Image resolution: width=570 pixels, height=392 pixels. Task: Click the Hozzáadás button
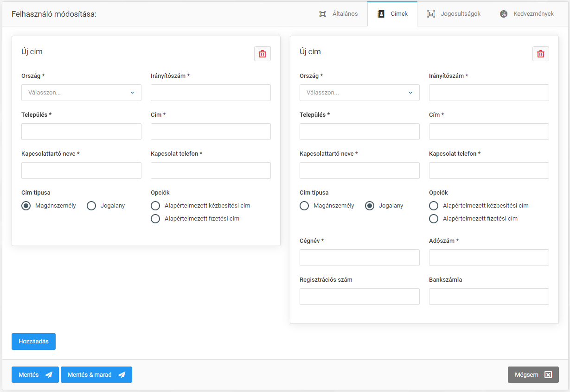(x=33, y=341)
